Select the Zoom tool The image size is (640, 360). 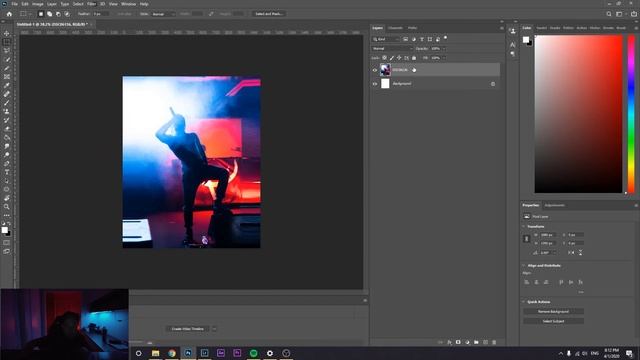[x=7, y=207]
